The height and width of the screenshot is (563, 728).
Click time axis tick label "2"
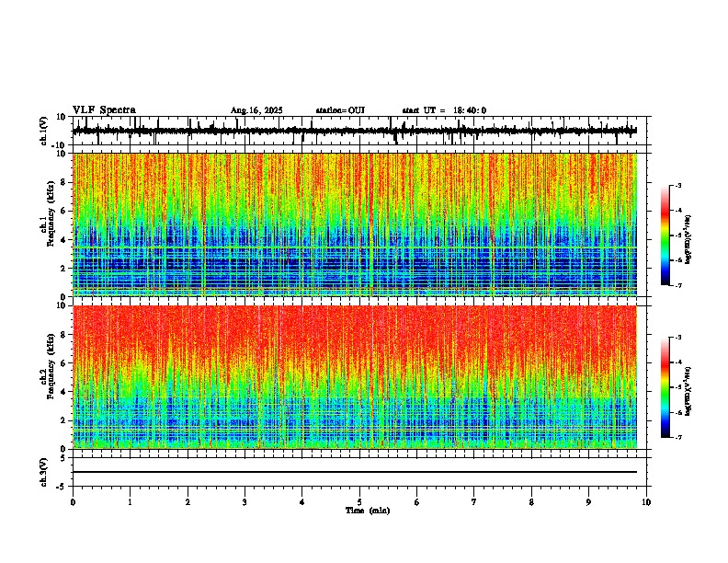(x=188, y=502)
